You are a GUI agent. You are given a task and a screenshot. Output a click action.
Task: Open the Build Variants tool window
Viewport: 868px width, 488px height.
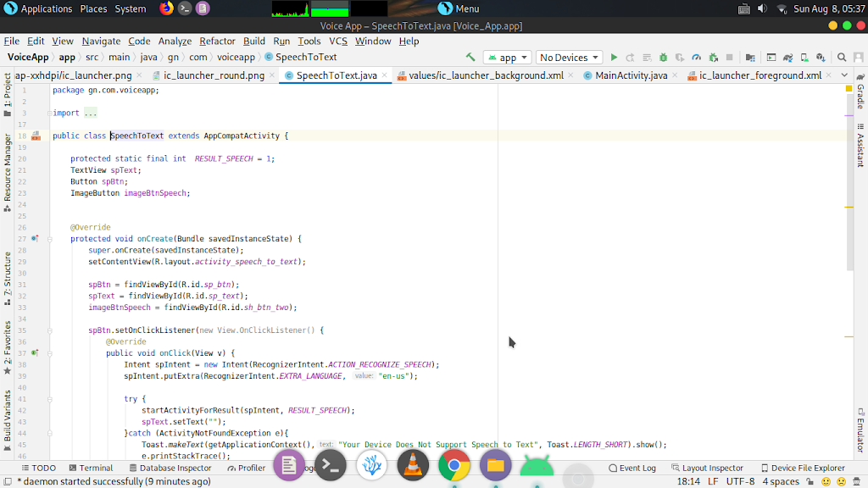coord(7,421)
